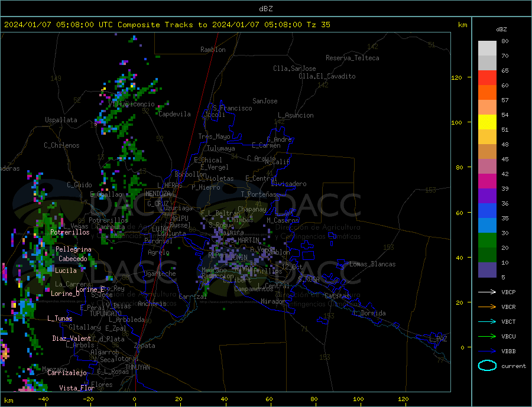Image resolution: width=532 pixels, height=407 pixels.
Task: Select the Clla.El_Cavadito label
Action: [327, 76]
